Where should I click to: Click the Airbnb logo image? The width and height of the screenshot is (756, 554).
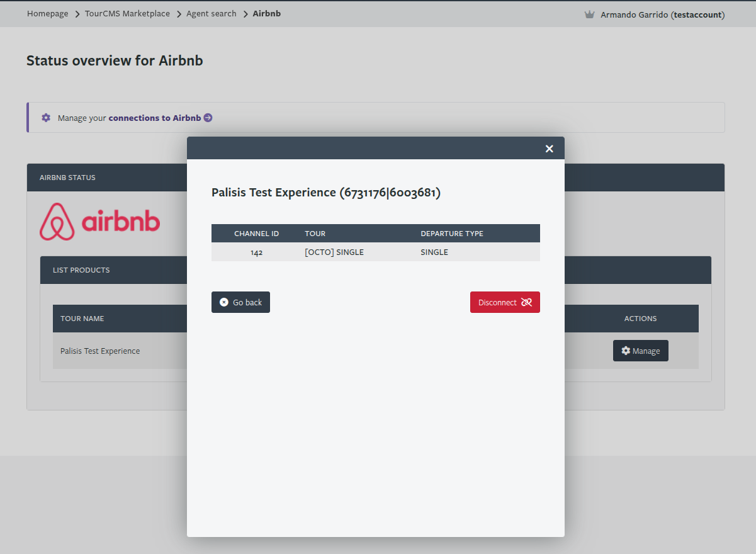[99, 222]
